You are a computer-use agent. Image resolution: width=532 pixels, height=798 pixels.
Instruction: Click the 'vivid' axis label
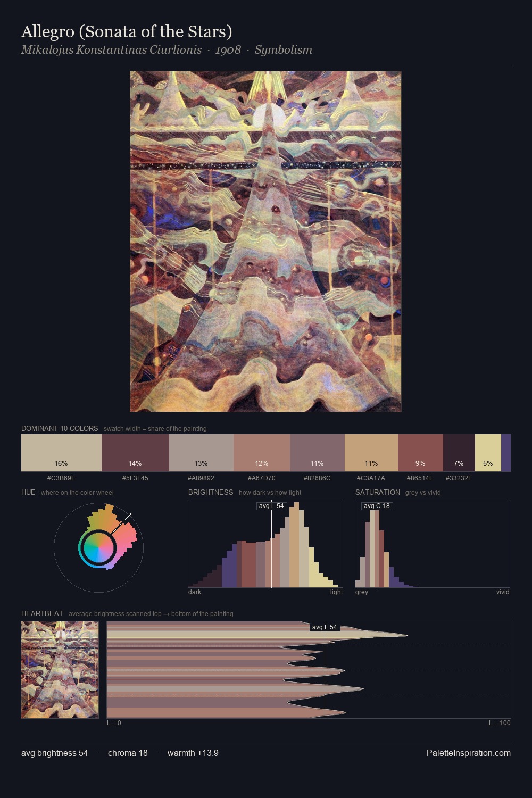[x=503, y=592]
